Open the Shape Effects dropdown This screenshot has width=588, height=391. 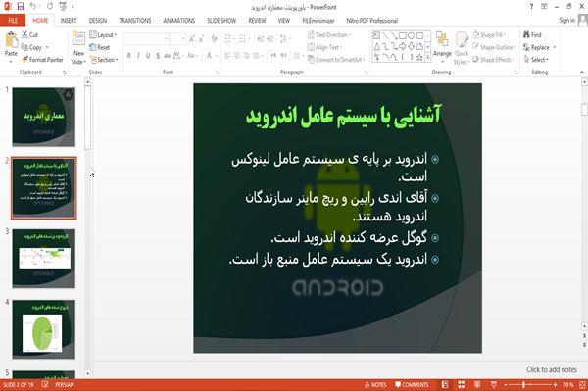494,60
